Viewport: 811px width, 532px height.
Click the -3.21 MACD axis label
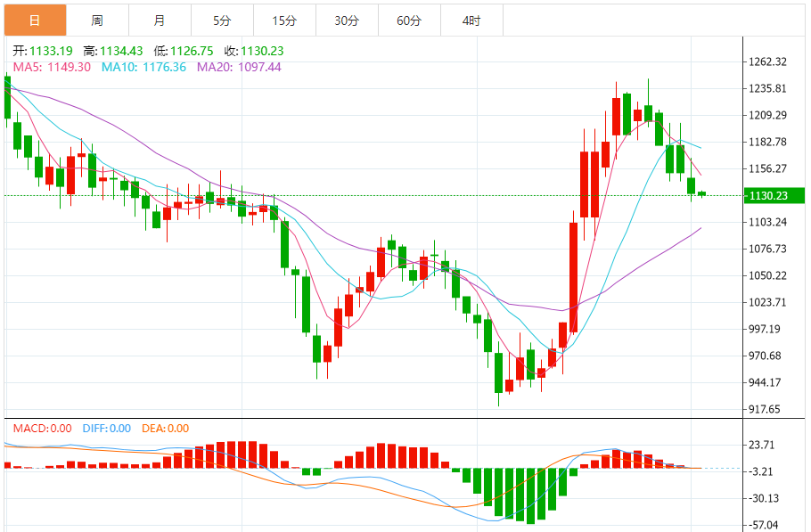pyautogui.click(x=760, y=471)
